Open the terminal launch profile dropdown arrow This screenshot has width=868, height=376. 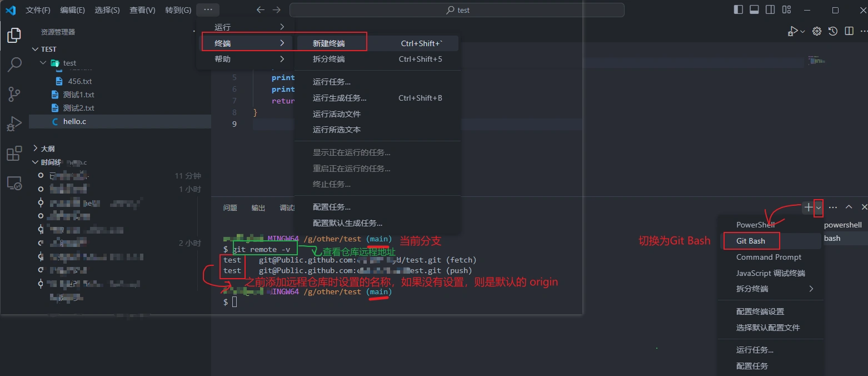(x=819, y=207)
